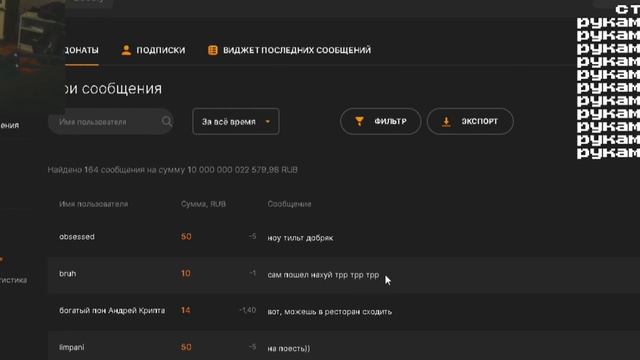The height and width of the screenshot is (360, 640).
Task: Click message вот, можешь в ресторан сходить
Action: 330,312
